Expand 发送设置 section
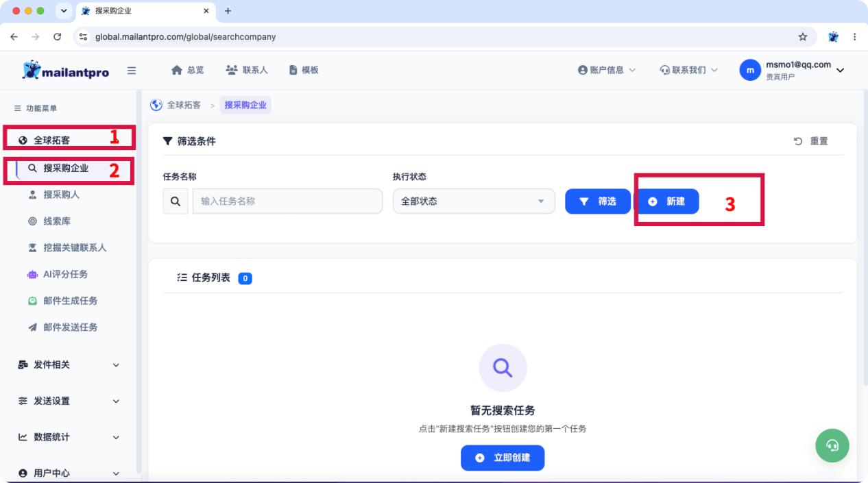The width and height of the screenshot is (868, 483). click(69, 401)
